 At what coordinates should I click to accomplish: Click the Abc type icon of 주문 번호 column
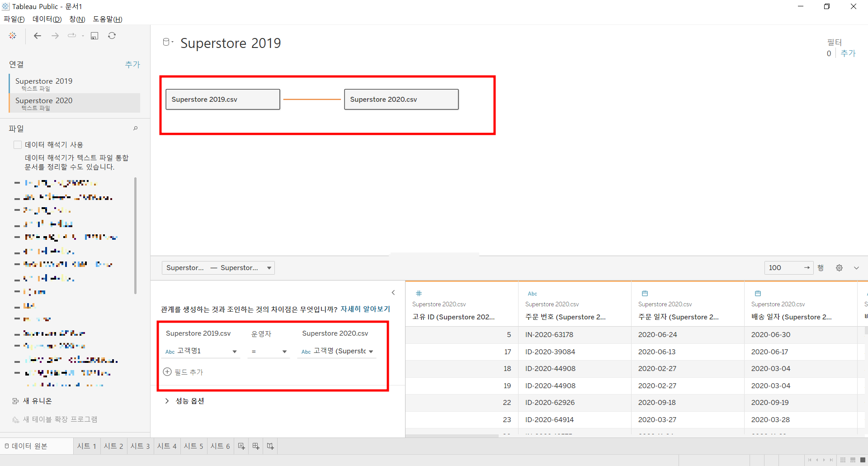[533, 294]
